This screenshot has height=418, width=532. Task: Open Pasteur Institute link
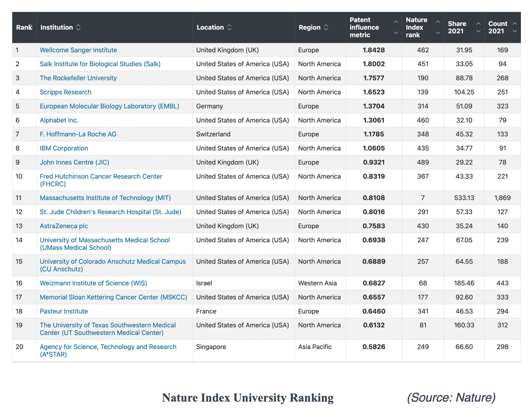[64, 311]
